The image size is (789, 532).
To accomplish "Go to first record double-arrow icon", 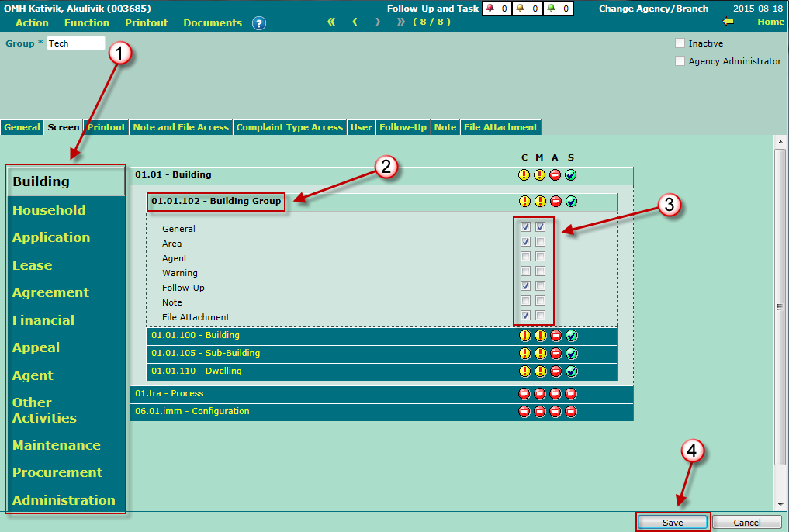I will click(x=331, y=22).
